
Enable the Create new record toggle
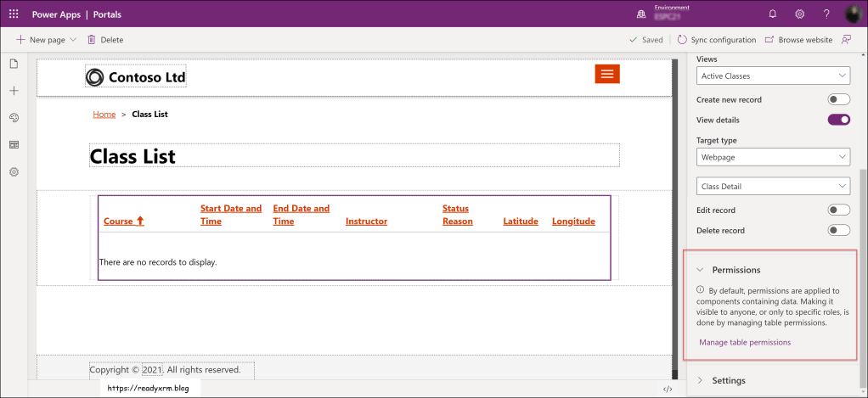[x=838, y=99]
